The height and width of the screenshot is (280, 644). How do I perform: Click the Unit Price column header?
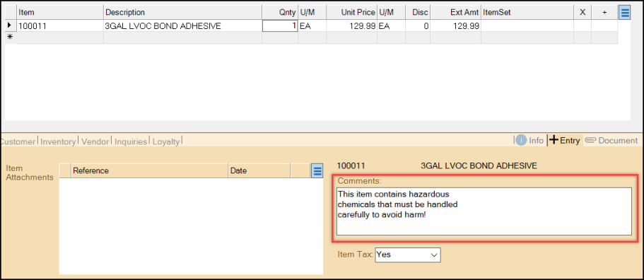351,12
